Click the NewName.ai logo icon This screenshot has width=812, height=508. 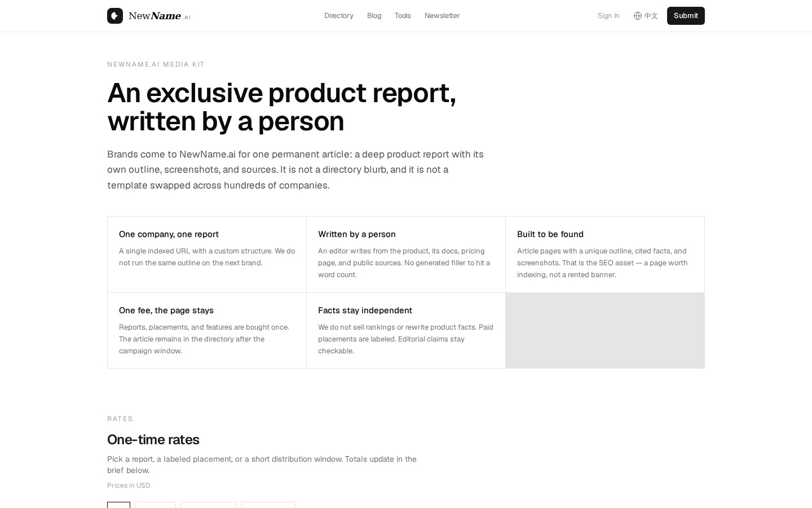pos(115,16)
